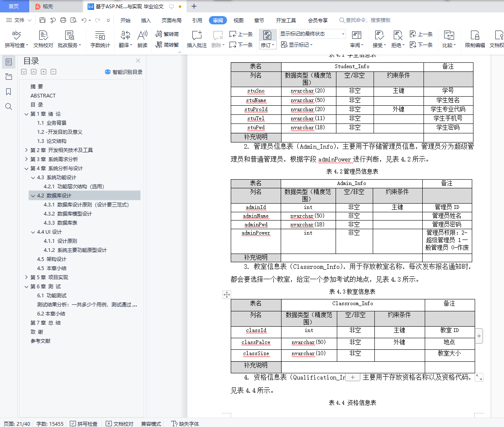Click the minus box icon under 目录
The height and width of the screenshot is (427, 504).
click(54, 72)
